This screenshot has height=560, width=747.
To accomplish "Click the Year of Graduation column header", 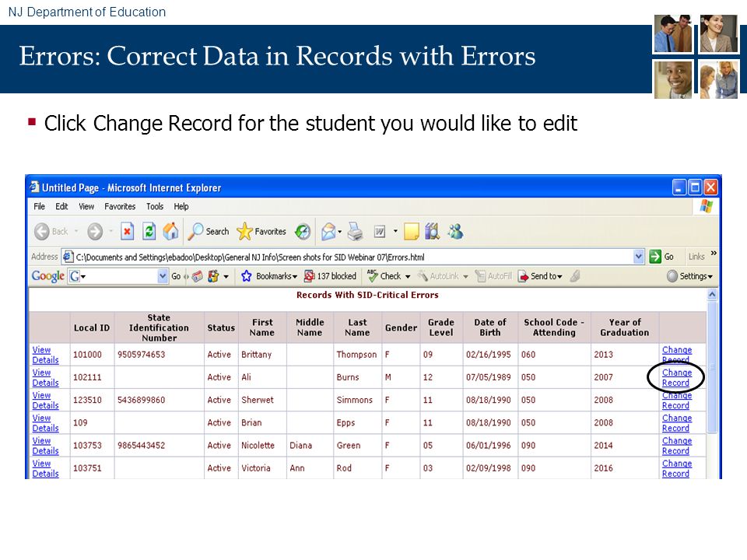I will 625,327.
